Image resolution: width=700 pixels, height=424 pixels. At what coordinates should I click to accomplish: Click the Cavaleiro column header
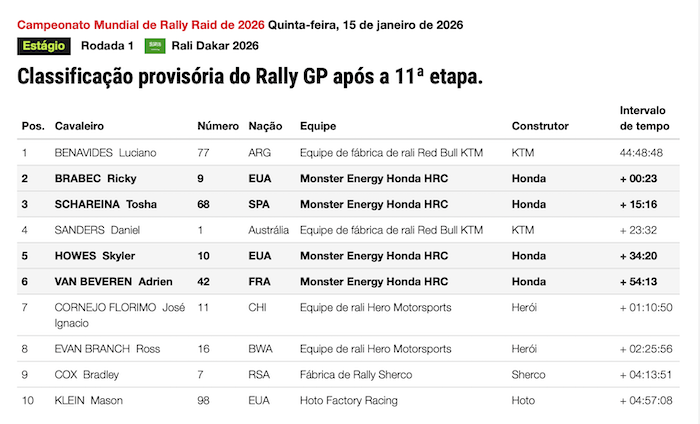click(80, 126)
